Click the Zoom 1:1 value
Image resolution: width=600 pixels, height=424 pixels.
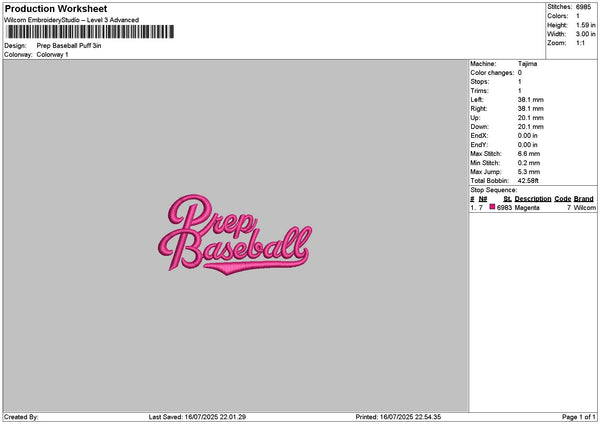580,43
